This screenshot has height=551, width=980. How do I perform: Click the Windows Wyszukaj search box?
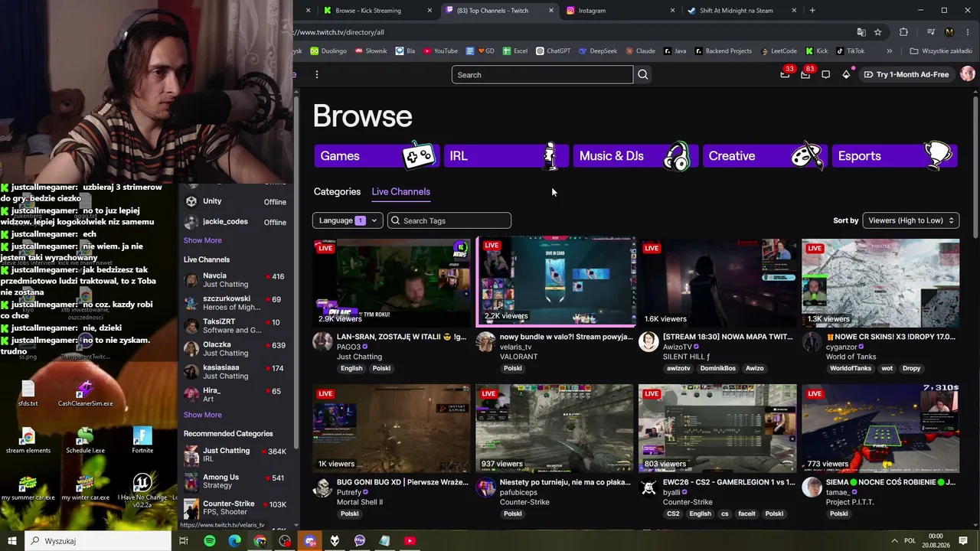pyautogui.click(x=98, y=541)
